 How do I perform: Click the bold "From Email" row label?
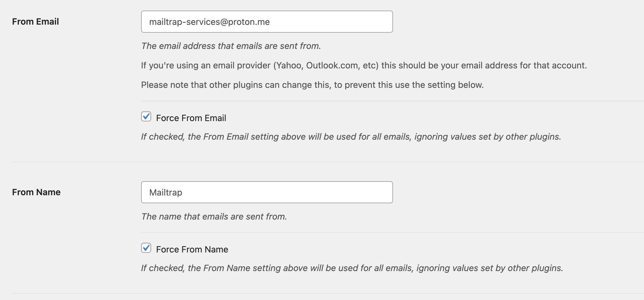pyautogui.click(x=35, y=21)
